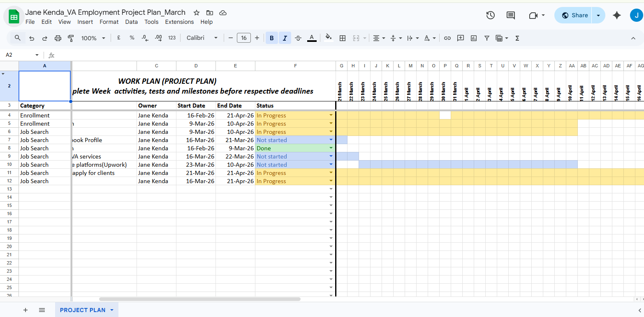Screen dimensions: 644x317
Task: Create a filter
Action: click(x=487, y=38)
